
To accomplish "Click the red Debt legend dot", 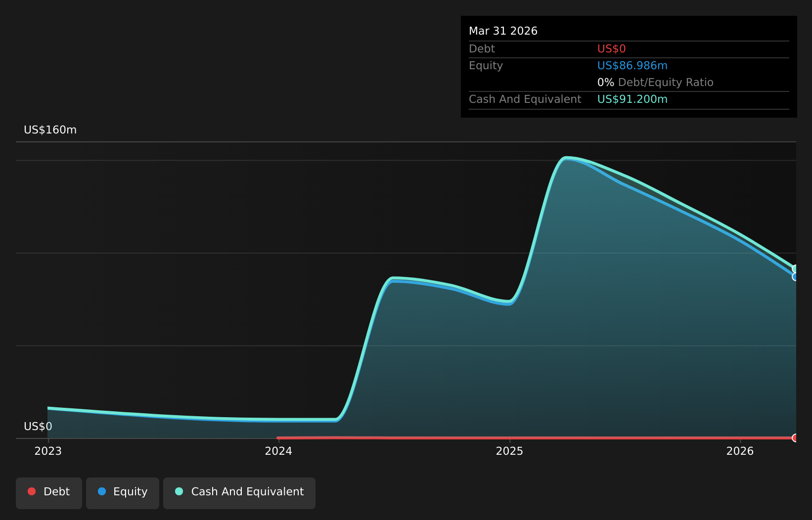I will point(32,491).
